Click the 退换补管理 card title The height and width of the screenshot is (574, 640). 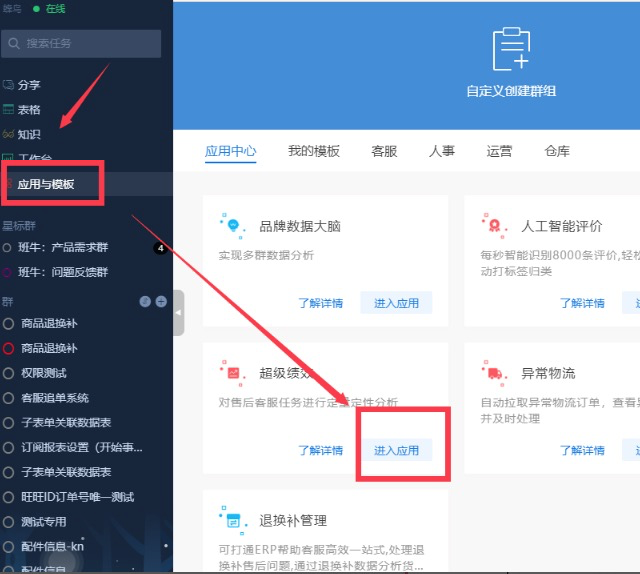[x=293, y=521]
